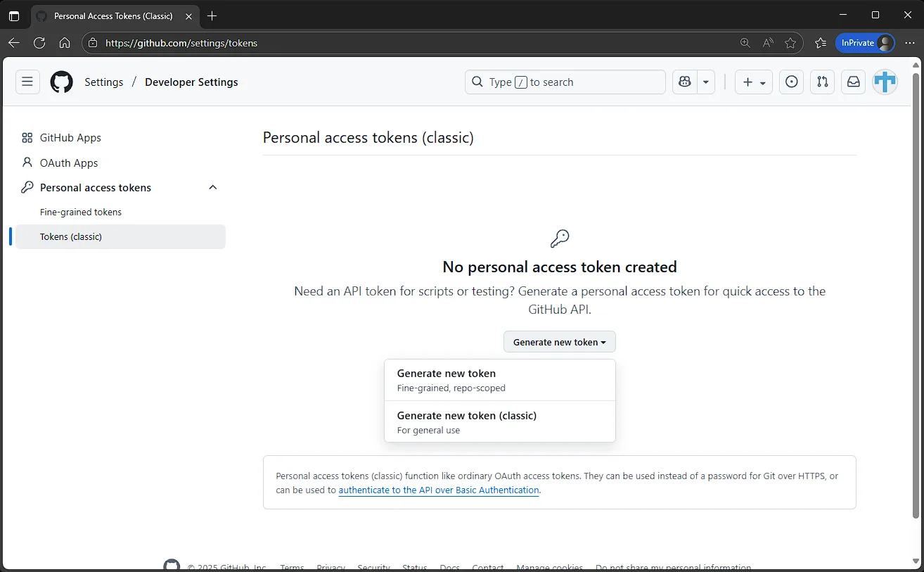This screenshot has height=572, width=924.
Task: Collapse the Personal access tokens section
Action: tap(213, 187)
